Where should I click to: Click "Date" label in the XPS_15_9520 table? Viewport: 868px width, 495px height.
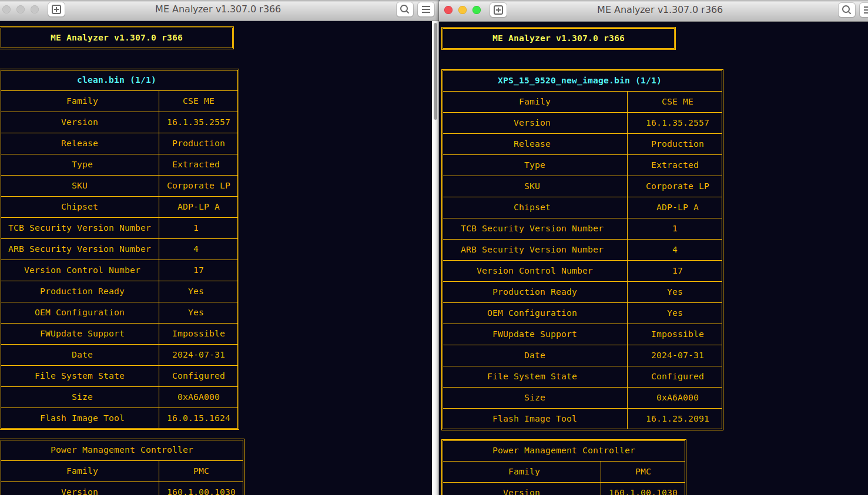535,355
